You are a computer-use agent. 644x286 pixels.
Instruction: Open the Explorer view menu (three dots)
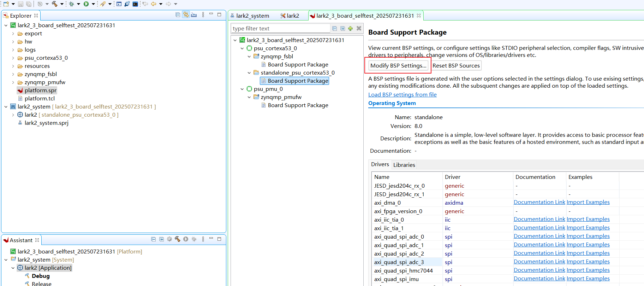[x=203, y=15]
